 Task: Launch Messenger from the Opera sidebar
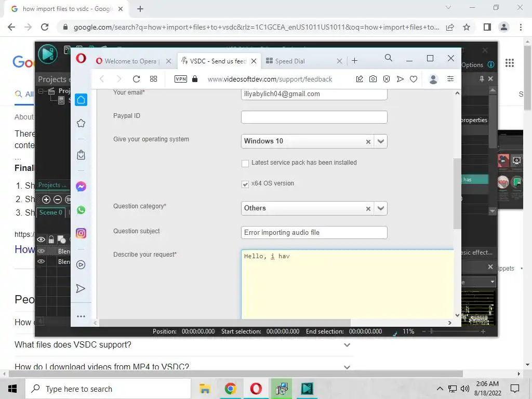coord(81,187)
